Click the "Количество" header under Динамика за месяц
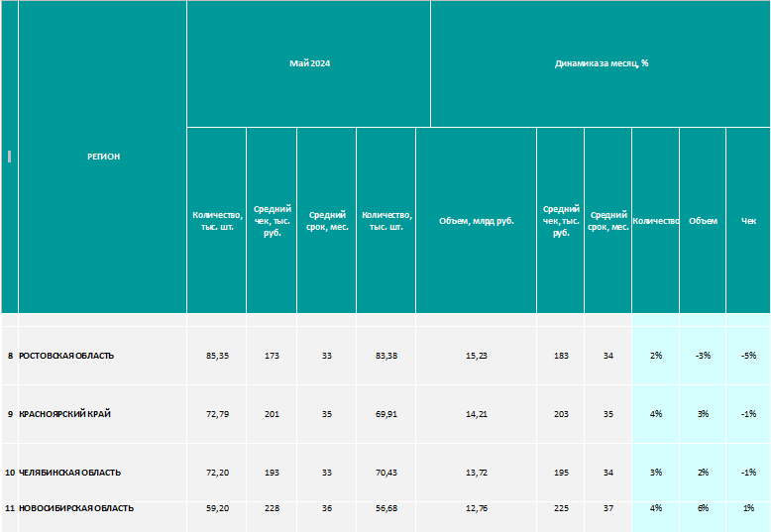The width and height of the screenshot is (771, 532). point(655,221)
